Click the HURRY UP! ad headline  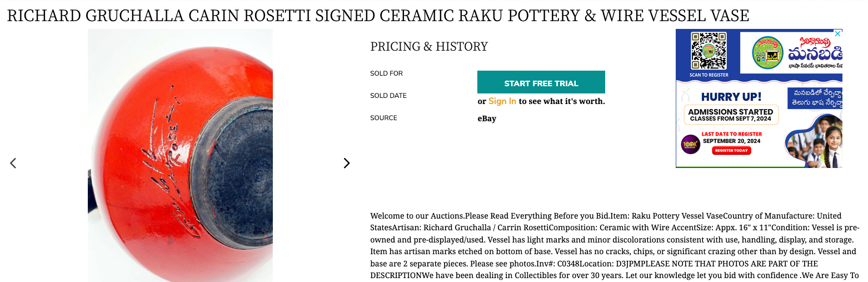point(731,97)
